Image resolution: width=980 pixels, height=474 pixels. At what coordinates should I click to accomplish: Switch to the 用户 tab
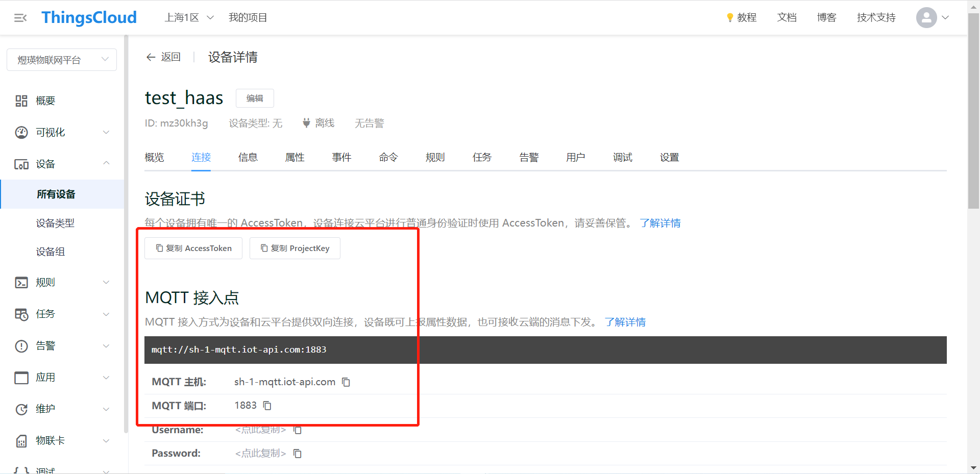(576, 158)
